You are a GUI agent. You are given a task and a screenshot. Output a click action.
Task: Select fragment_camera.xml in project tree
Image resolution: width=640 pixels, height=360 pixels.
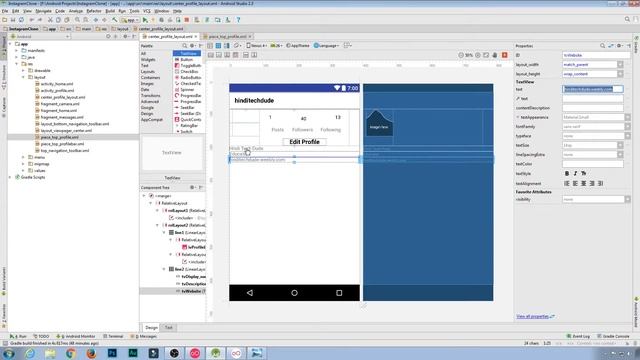pos(60,104)
